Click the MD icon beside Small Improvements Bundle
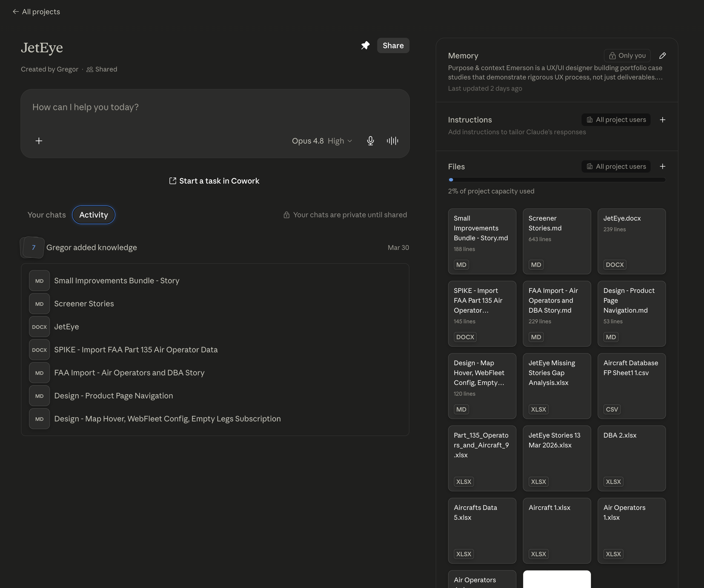704x588 pixels. [x=39, y=281]
